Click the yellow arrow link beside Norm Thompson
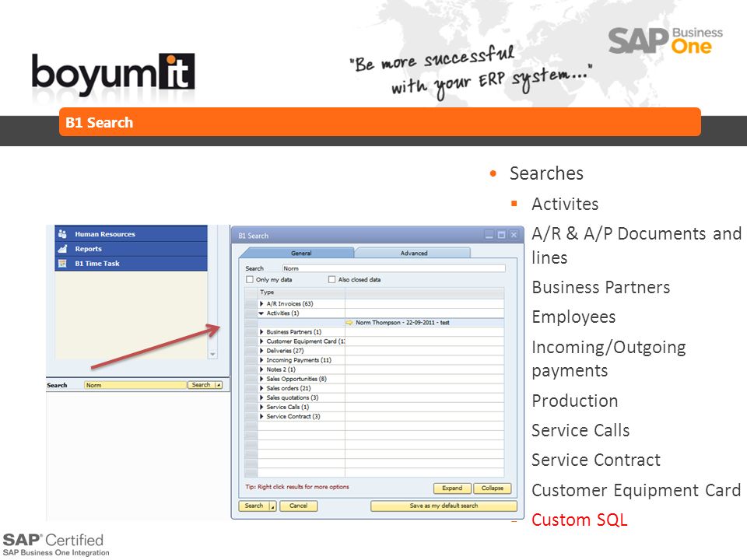 [x=349, y=322]
